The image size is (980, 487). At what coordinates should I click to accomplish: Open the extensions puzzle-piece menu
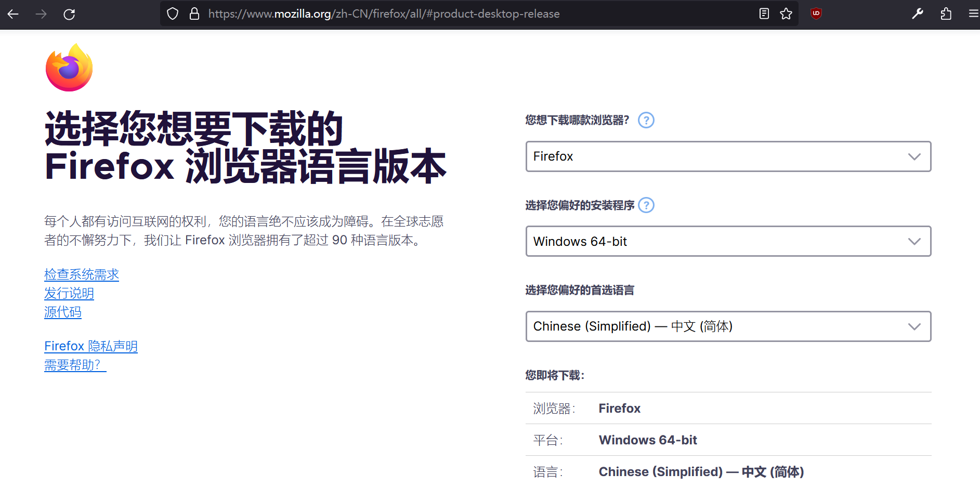pos(946,14)
